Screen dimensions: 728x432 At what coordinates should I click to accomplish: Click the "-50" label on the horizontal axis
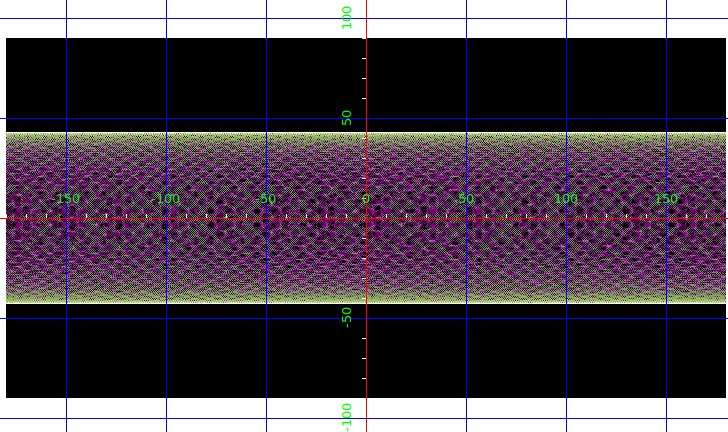[266, 199]
